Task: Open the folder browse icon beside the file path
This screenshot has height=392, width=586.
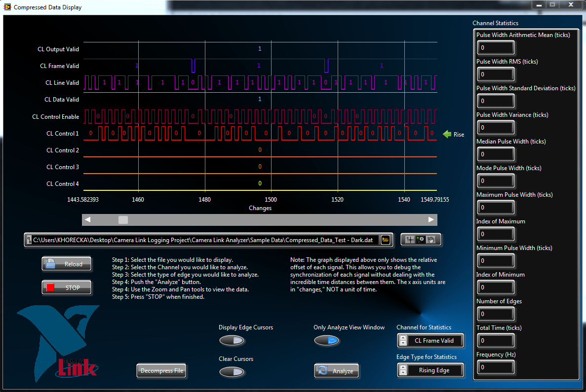Action: [x=386, y=240]
